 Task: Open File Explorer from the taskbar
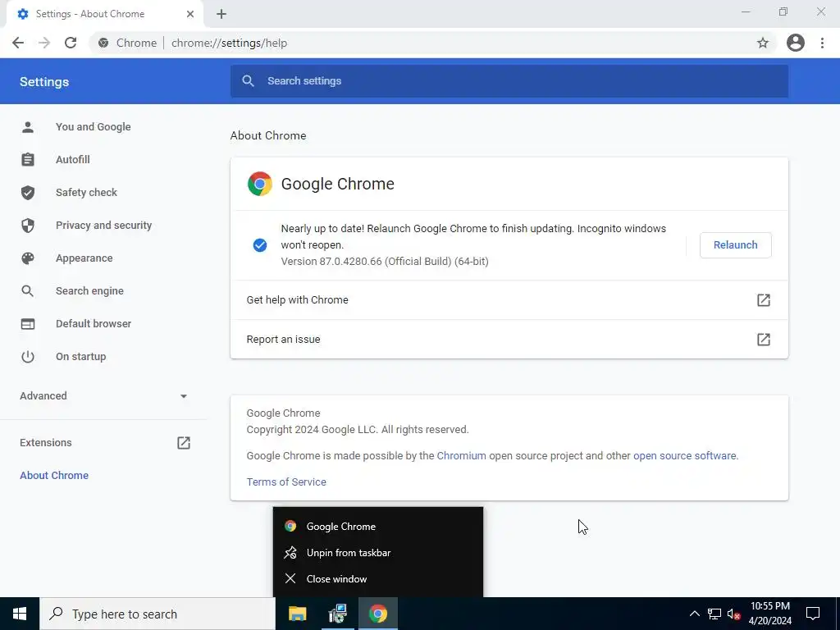pos(297,614)
